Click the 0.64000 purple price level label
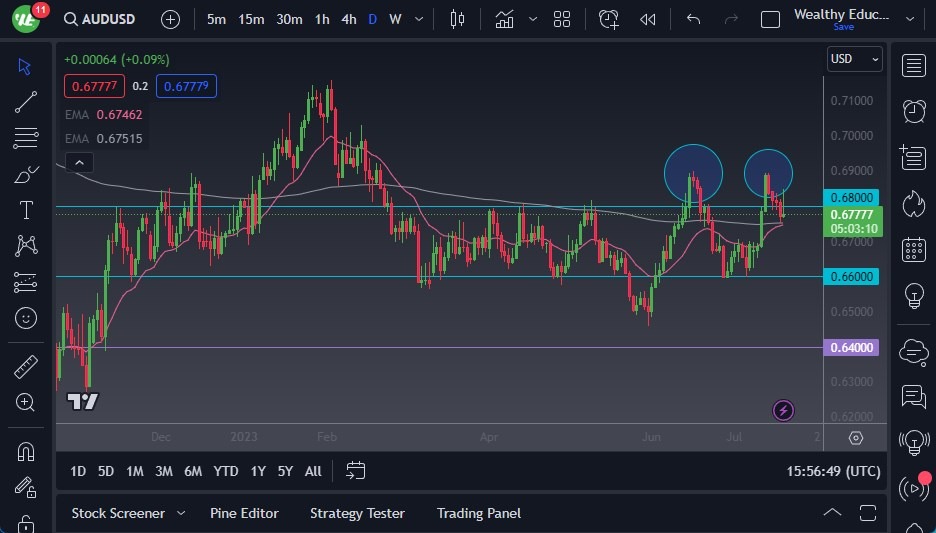Viewport: 936px width, 533px height. tap(851, 348)
